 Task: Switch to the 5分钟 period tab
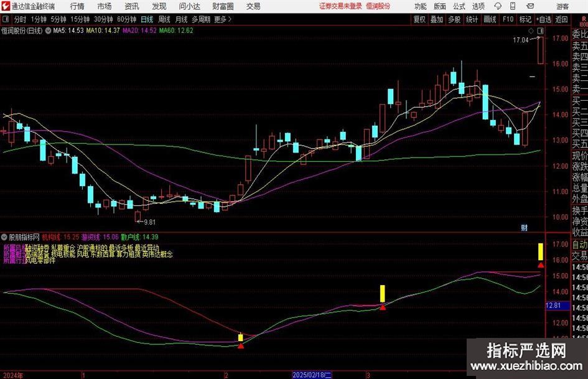click(58, 19)
